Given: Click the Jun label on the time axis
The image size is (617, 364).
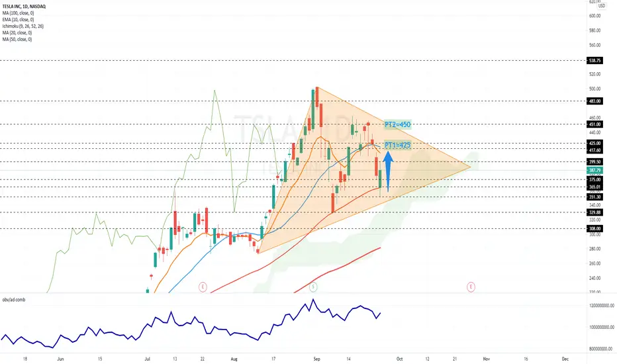Looking at the screenshot, I should (60, 359).
